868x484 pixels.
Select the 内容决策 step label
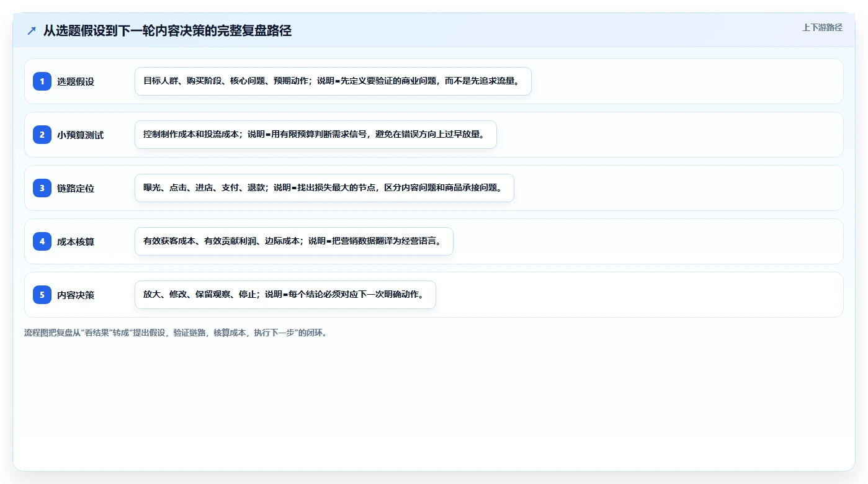tap(76, 295)
